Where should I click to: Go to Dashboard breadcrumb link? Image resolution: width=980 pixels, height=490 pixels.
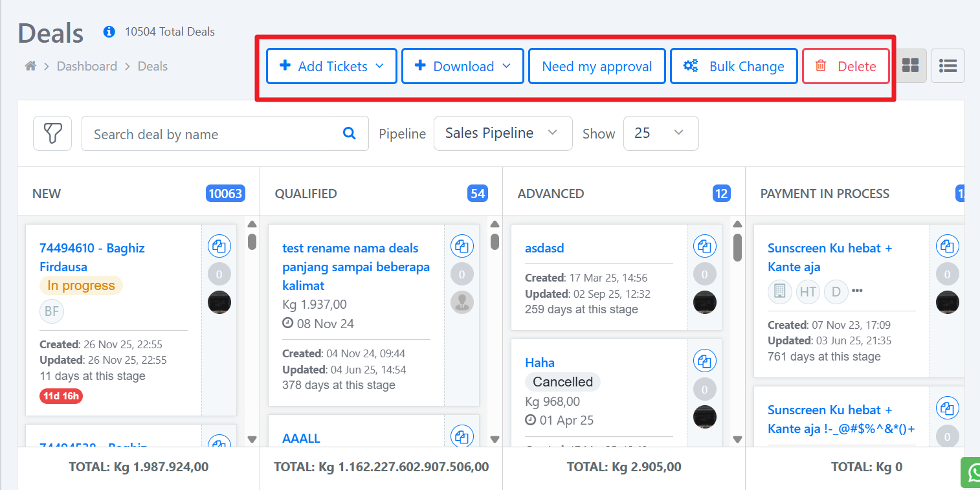click(87, 66)
